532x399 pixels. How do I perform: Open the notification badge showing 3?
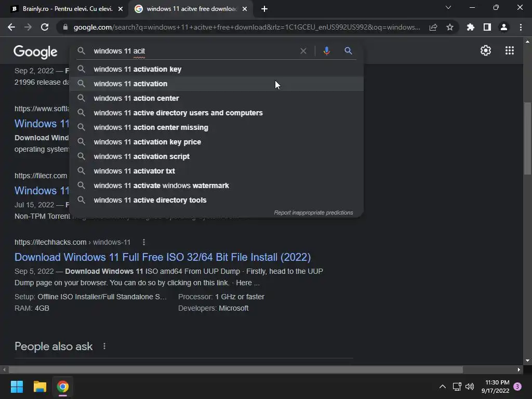(x=517, y=387)
